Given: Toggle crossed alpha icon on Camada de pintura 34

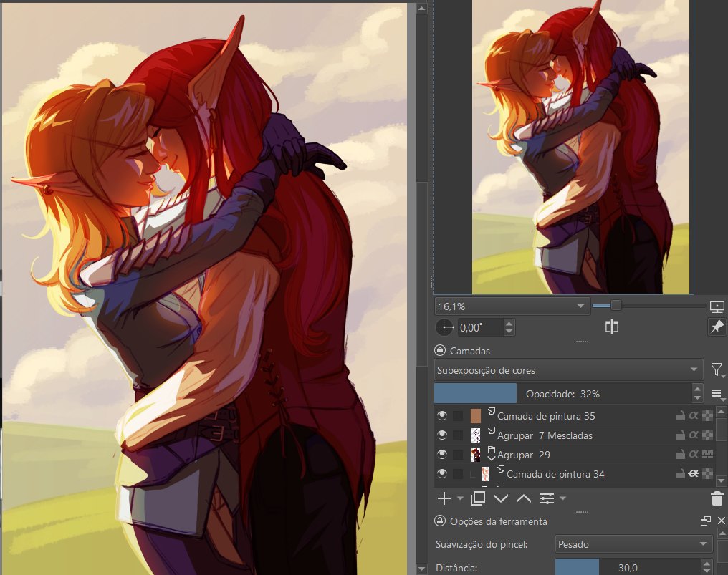Looking at the screenshot, I should 694,474.
